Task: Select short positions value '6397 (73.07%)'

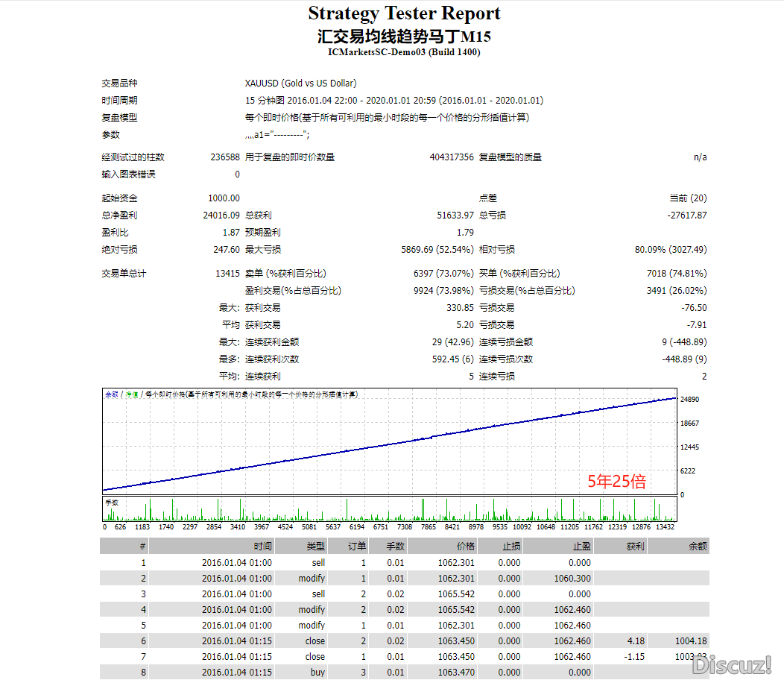Action: (443, 274)
